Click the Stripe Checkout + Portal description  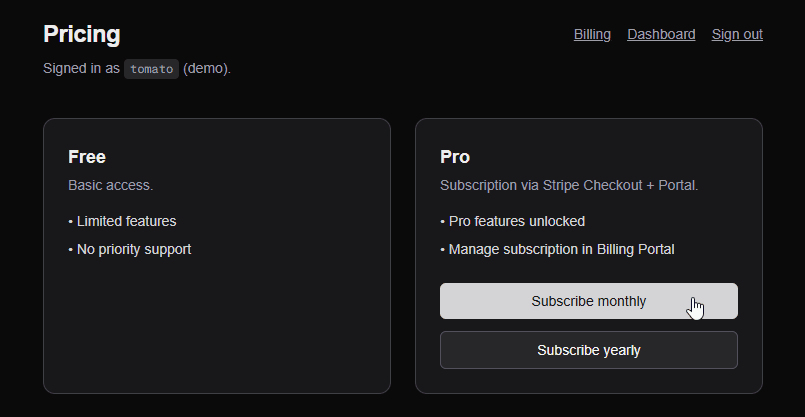click(x=569, y=185)
